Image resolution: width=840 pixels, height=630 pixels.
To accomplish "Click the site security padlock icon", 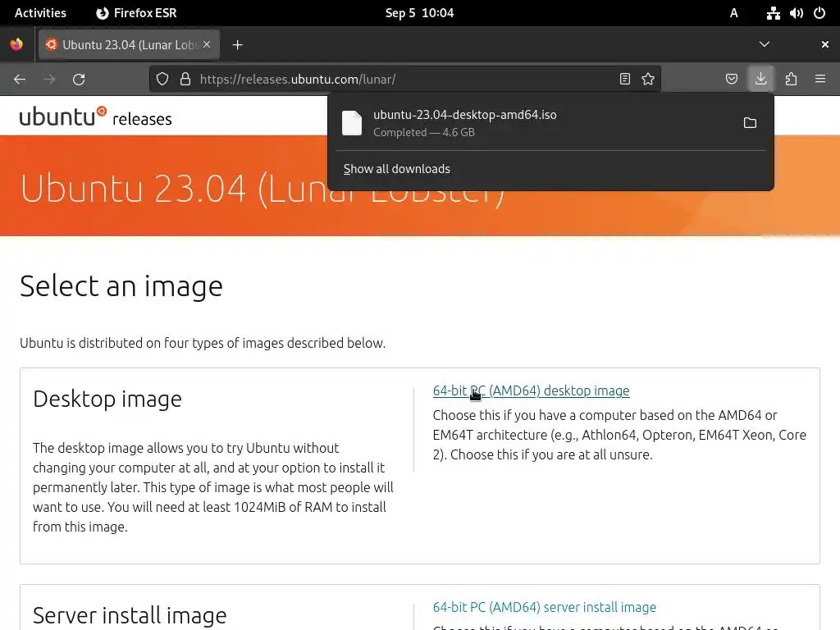I will pos(185,80).
